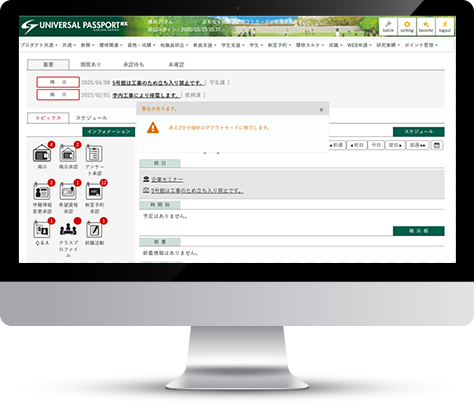Expand the ポイント管理 menu
Screen dimensions: 474x404
(421, 45)
